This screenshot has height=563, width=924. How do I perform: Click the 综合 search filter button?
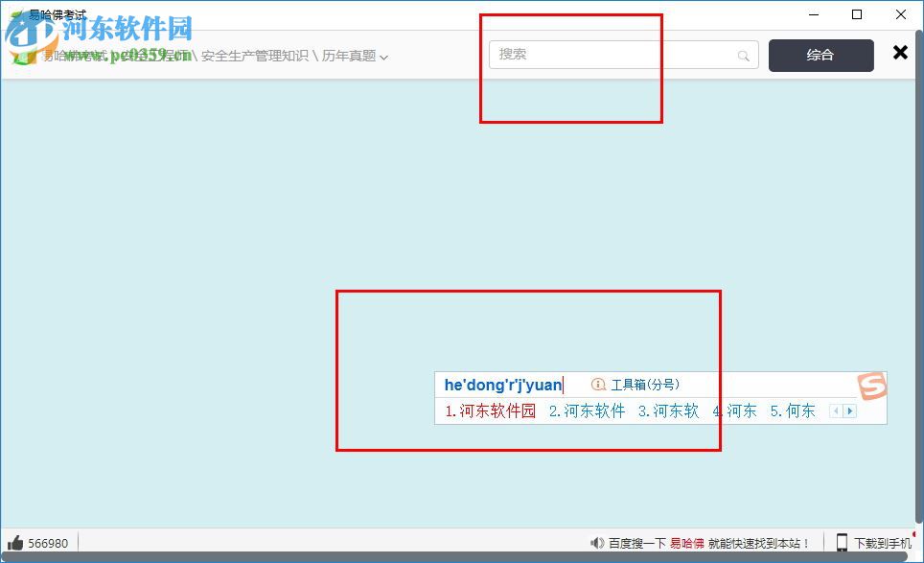tap(820, 55)
